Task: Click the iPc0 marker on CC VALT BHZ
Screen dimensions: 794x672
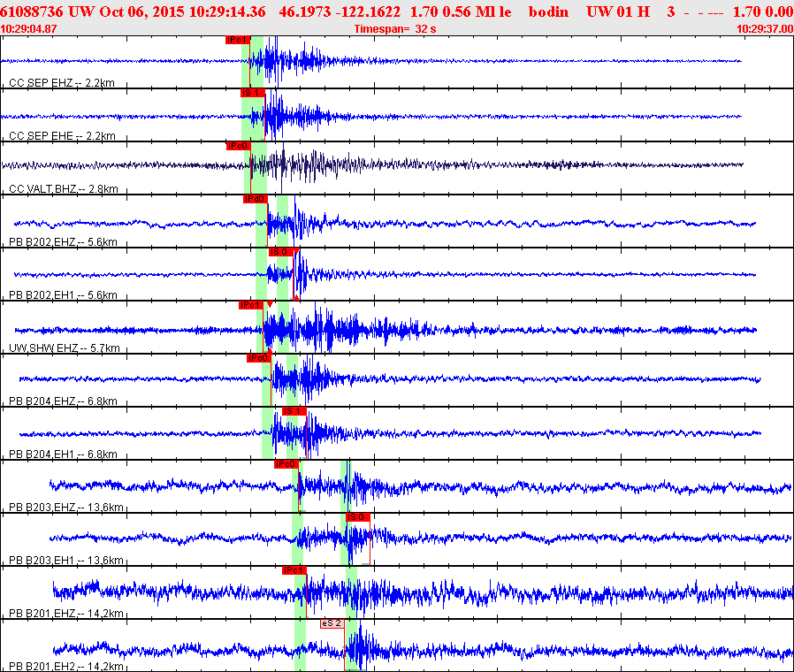Action: click(238, 146)
